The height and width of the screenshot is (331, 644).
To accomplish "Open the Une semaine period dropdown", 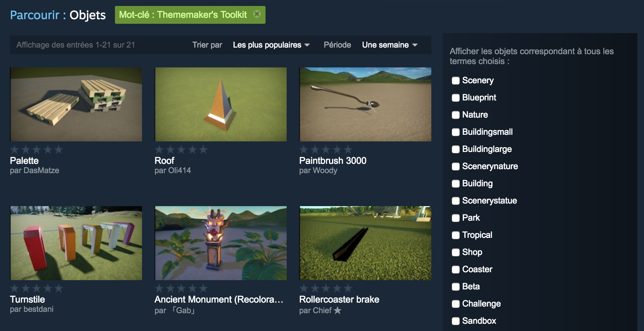I will point(390,45).
